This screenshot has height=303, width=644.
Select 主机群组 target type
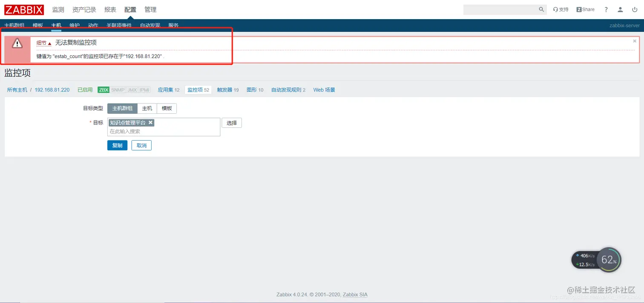coord(122,108)
